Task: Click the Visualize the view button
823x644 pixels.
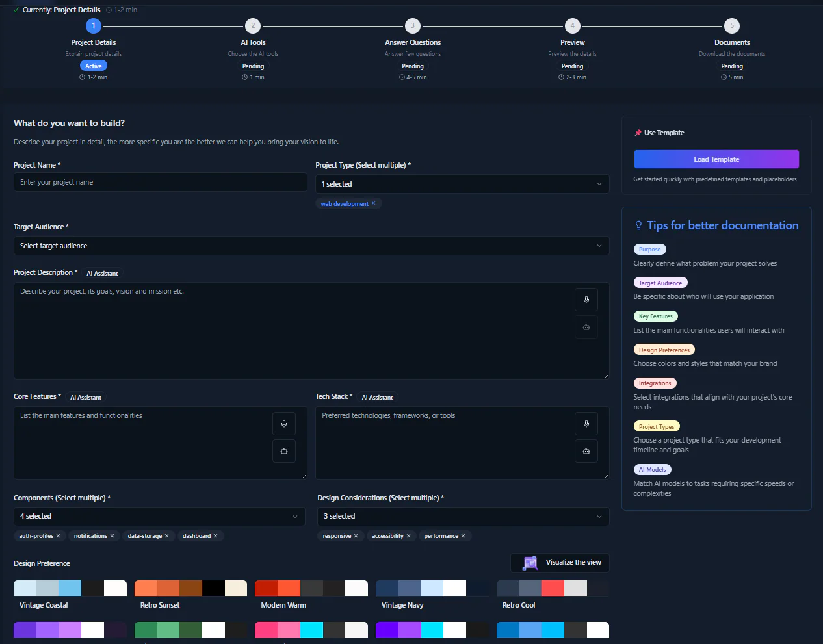Action: [559, 562]
